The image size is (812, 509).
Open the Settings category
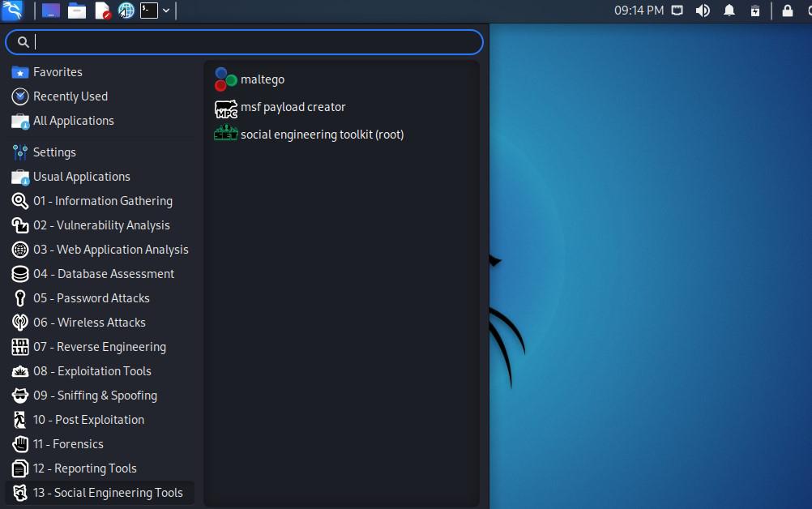pyautogui.click(x=100, y=152)
